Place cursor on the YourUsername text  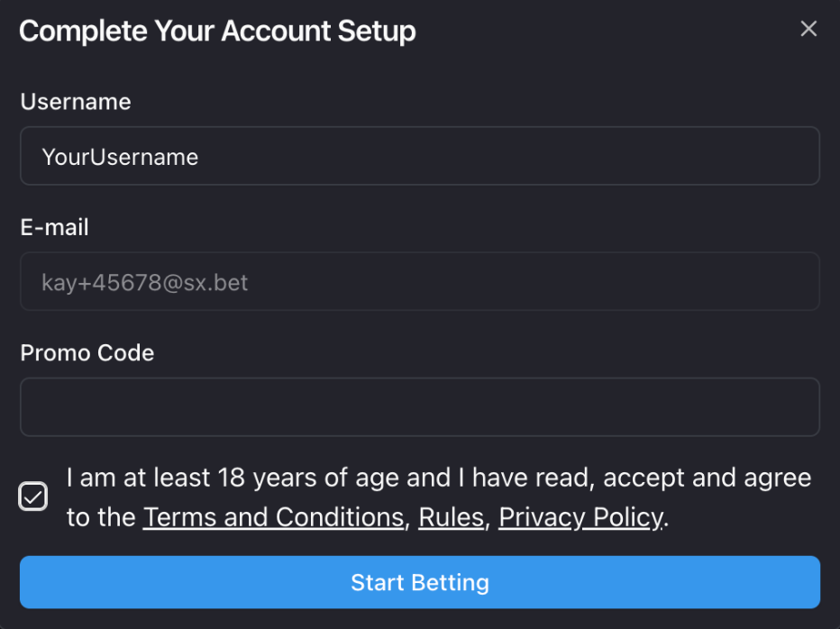[x=120, y=157]
